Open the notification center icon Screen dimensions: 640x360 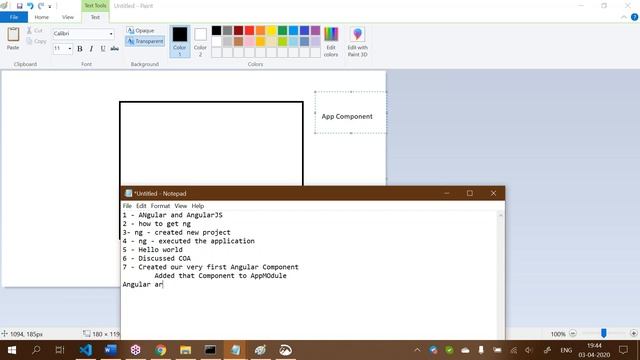[623, 350]
